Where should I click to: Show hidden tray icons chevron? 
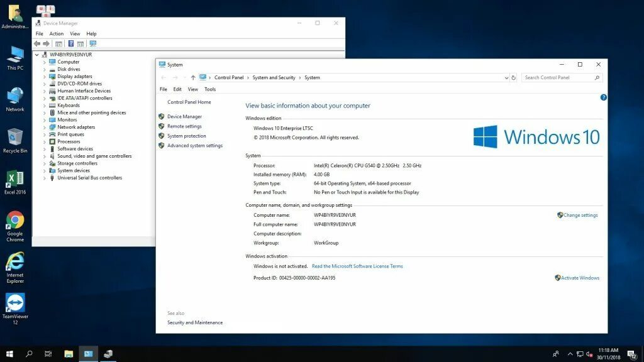click(570, 354)
